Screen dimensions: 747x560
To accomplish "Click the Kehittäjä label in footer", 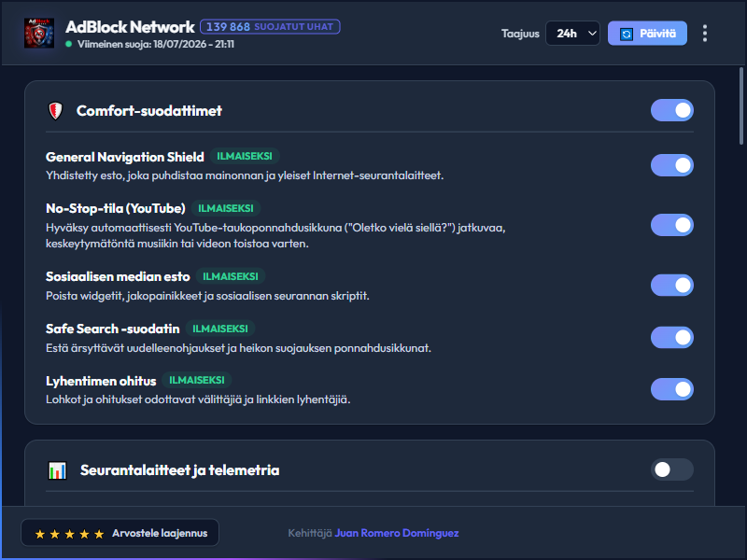I will pos(310,533).
